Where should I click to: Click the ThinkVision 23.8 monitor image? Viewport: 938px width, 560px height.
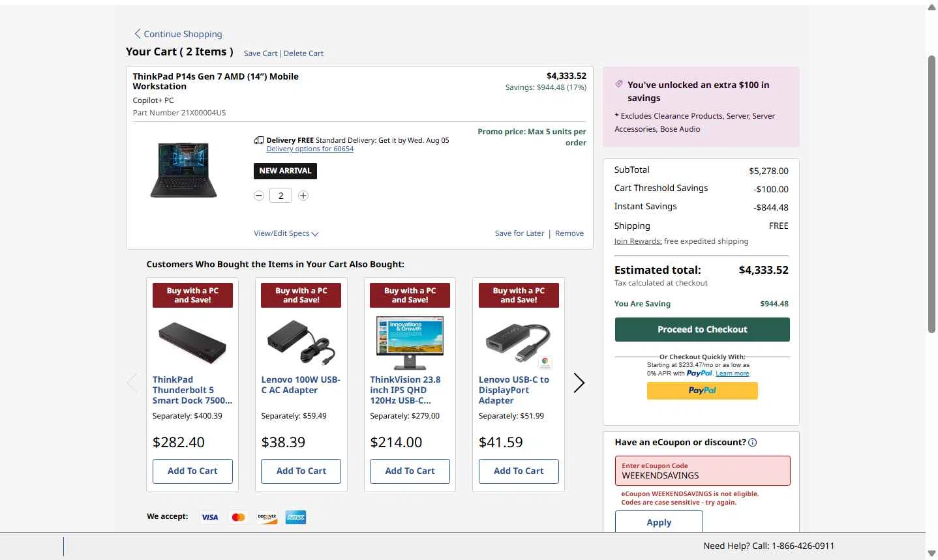410,343
